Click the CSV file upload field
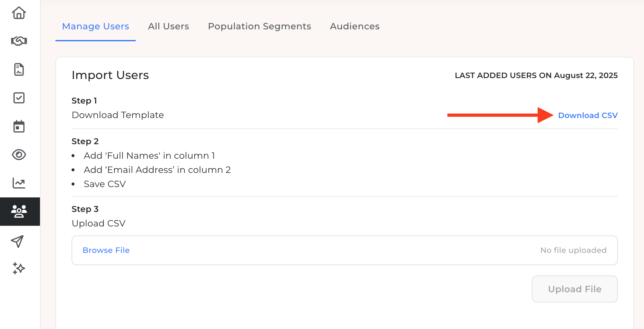Image resolution: width=644 pixels, height=329 pixels. point(344,250)
